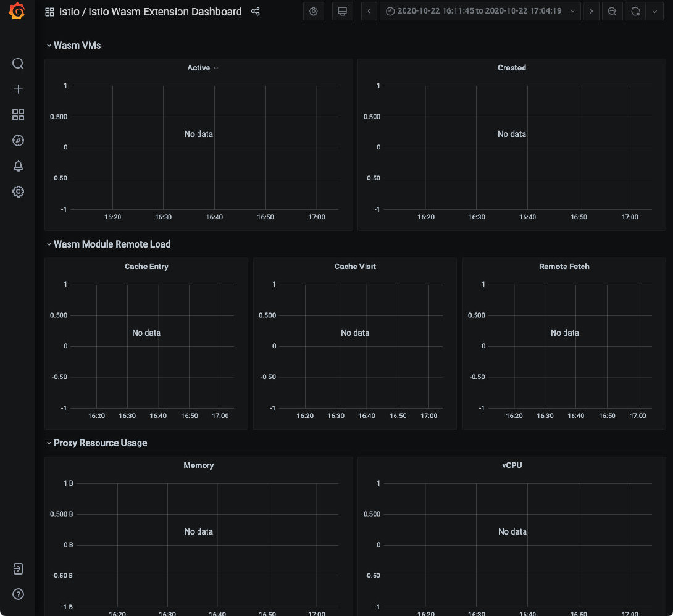Click the Share dashboard icon

pyautogui.click(x=256, y=12)
